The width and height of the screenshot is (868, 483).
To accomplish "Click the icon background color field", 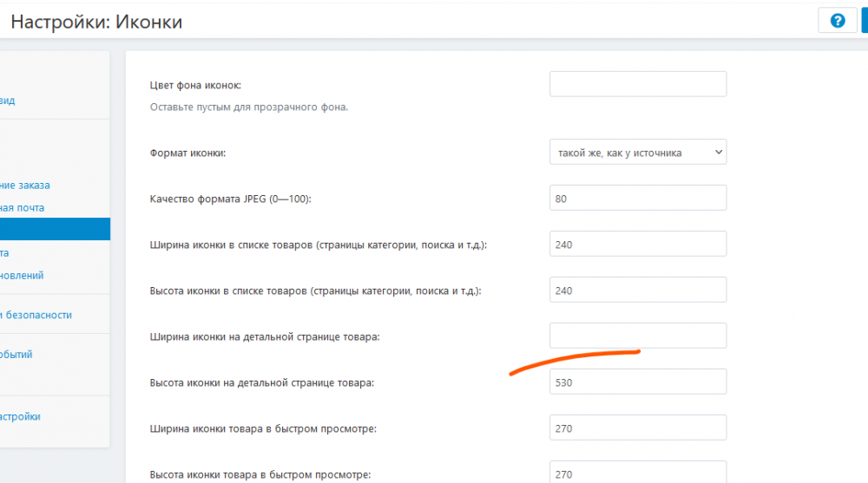I will (638, 84).
